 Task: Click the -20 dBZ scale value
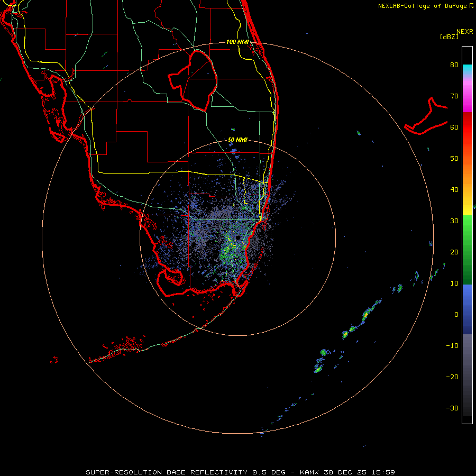tap(452, 377)
